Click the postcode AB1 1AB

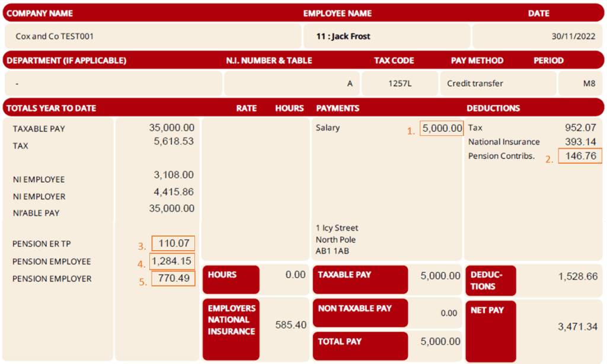(332, 251)
